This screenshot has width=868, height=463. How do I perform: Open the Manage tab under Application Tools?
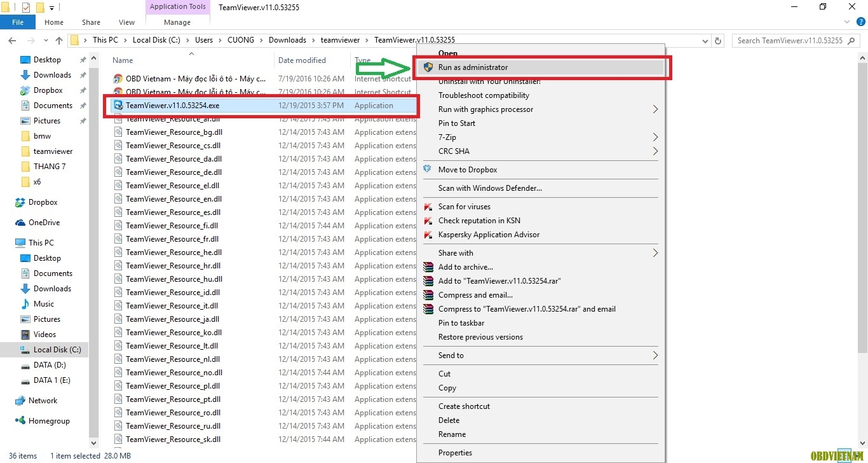[177, 22]
